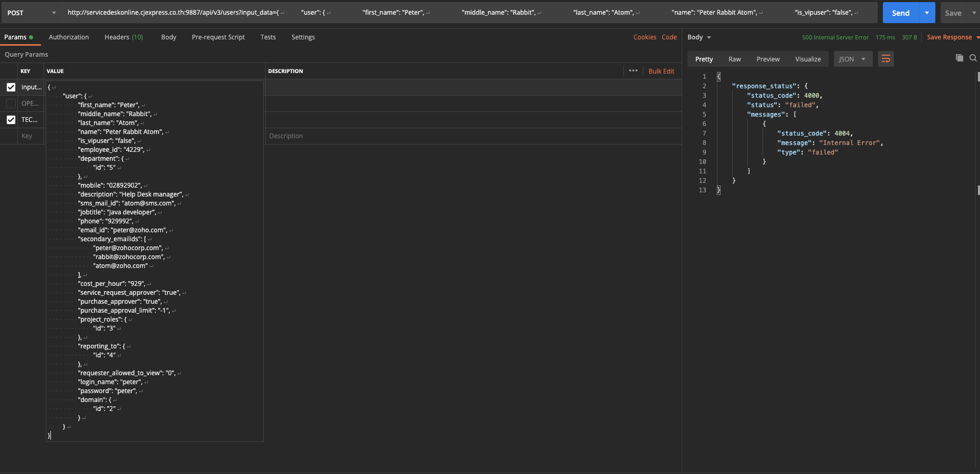Screen dimensions: 980x474
Task: Click the 175 ms response time
Action: [885, 37]
